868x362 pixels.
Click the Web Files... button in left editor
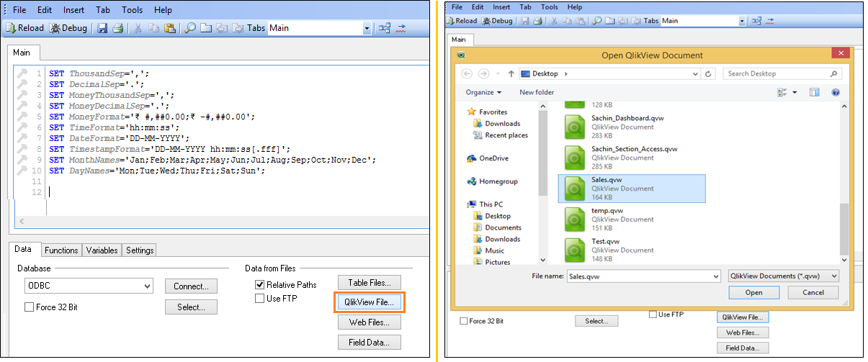[x=370, y=322]
